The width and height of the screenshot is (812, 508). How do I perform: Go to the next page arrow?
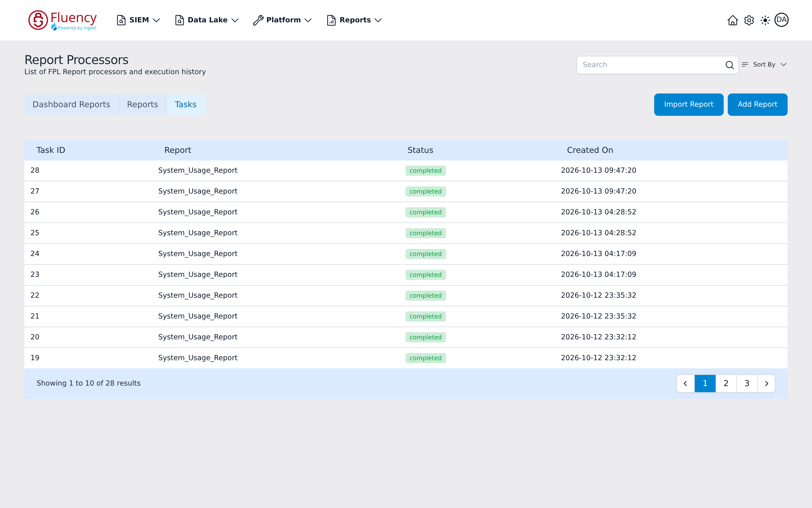tap(766, 383)
